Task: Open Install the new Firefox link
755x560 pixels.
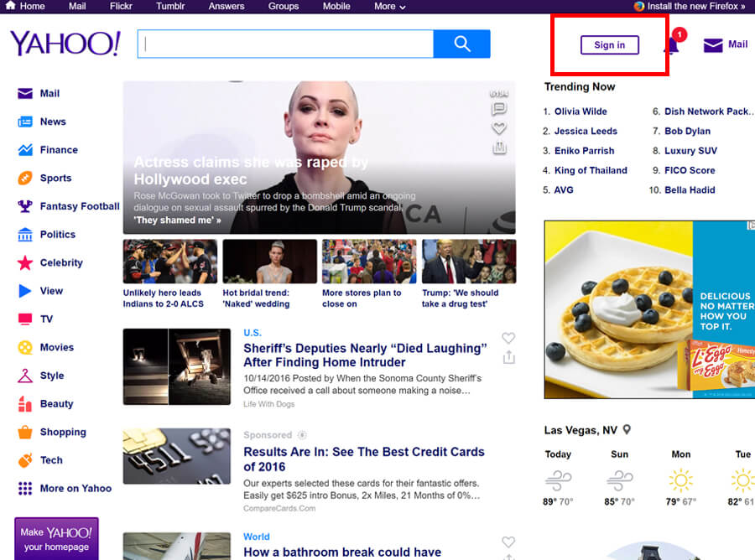Action: (x=695, y=6)
